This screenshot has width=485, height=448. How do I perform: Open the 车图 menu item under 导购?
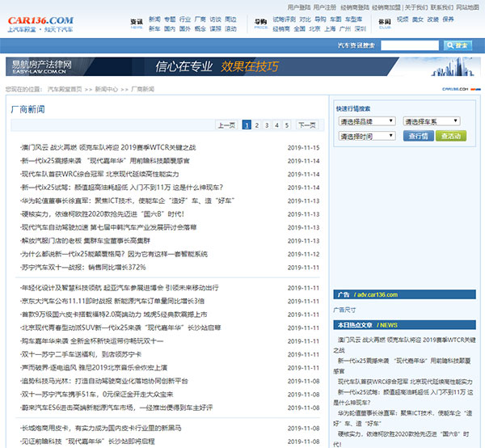335,19
